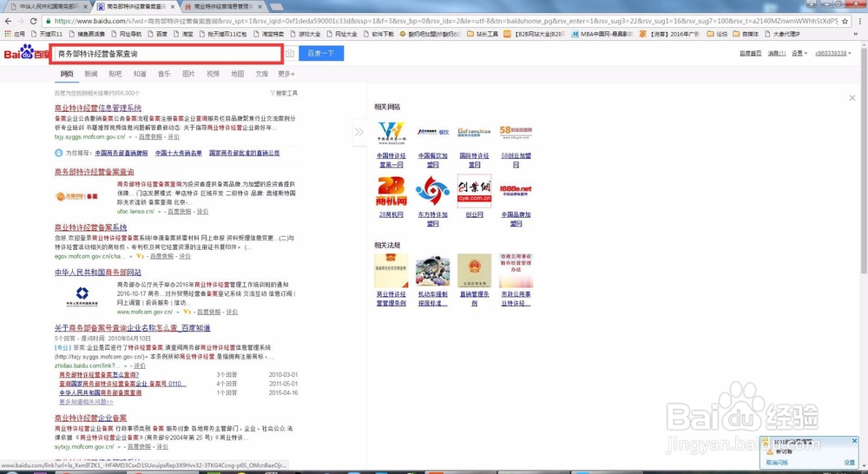Click 设置 in the notification popup
Viewport: 868px width, 474px height.
(849, 463)
